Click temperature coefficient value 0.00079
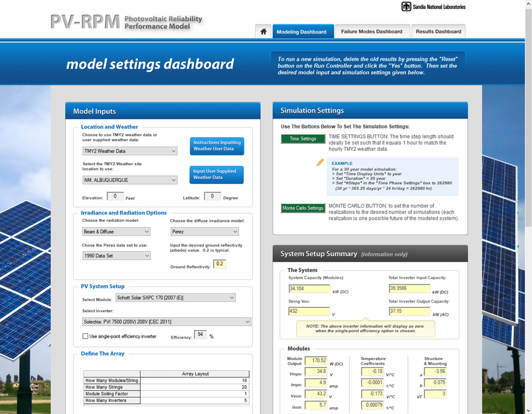 tap(372, 405)
